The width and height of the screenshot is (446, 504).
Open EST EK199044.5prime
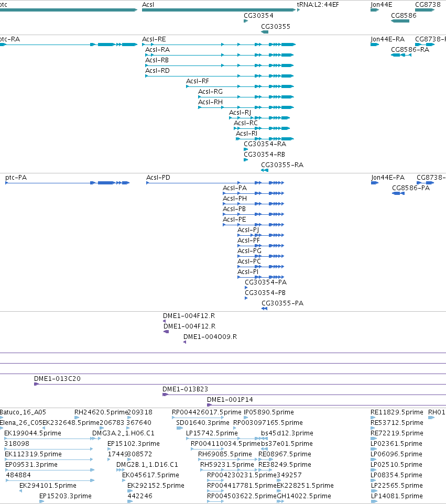[32, 433]
